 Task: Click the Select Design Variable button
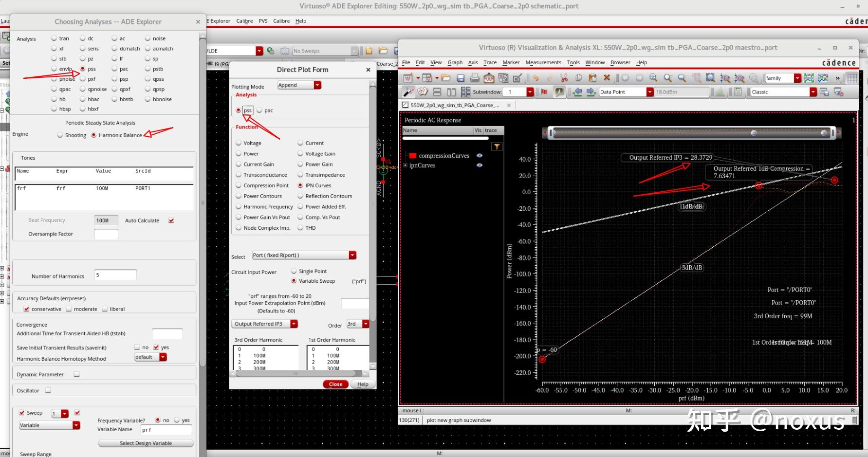[x=146, y=443]
